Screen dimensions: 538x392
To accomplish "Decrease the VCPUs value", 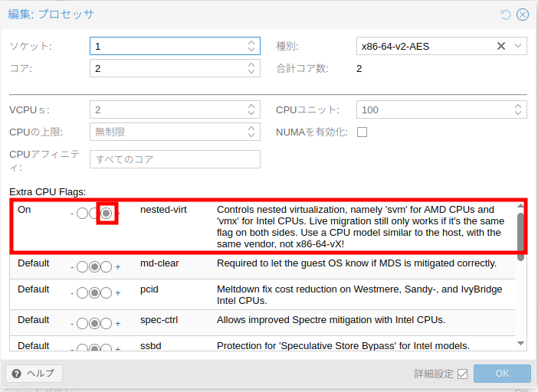I will tap(251, 113).
